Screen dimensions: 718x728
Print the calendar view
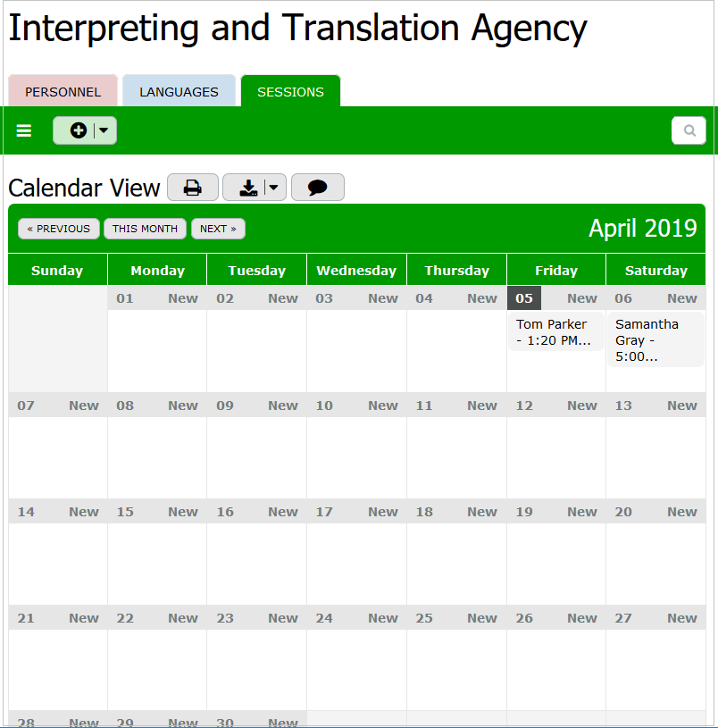point(192,188)
